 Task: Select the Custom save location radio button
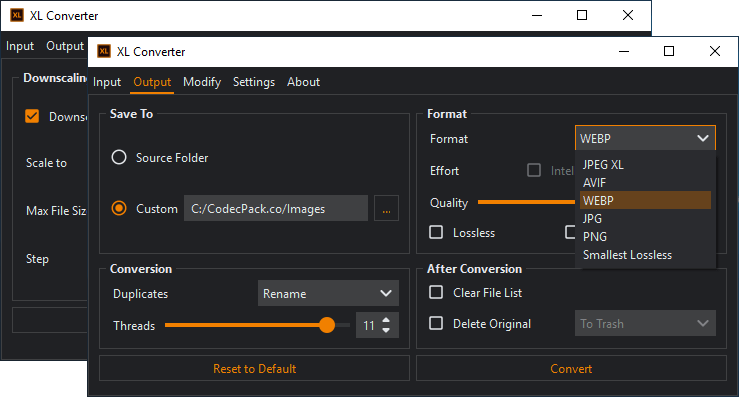(x=119, y=208)
